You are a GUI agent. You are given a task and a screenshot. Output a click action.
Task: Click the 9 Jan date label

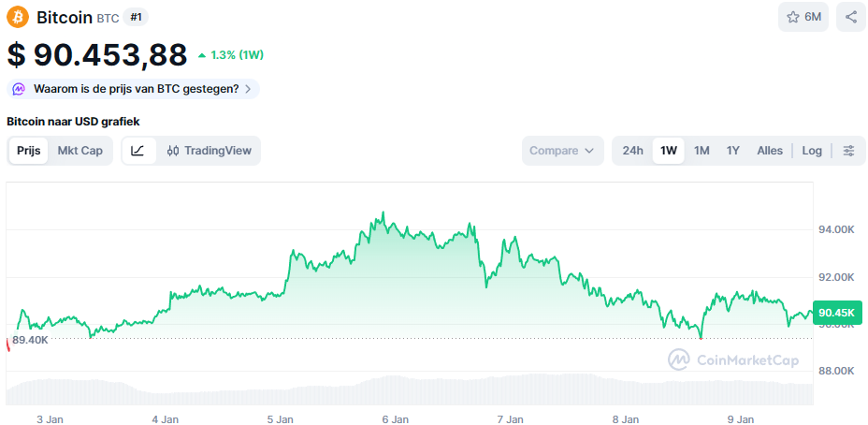741,419
